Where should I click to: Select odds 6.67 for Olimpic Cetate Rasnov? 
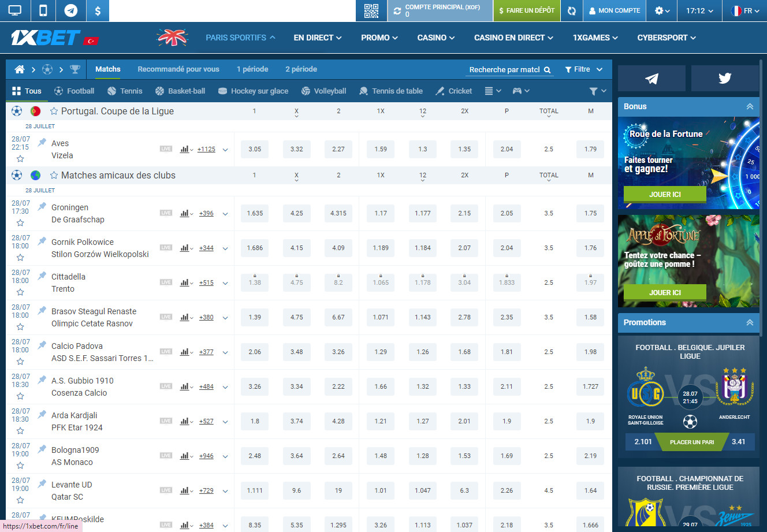[338, 317]
